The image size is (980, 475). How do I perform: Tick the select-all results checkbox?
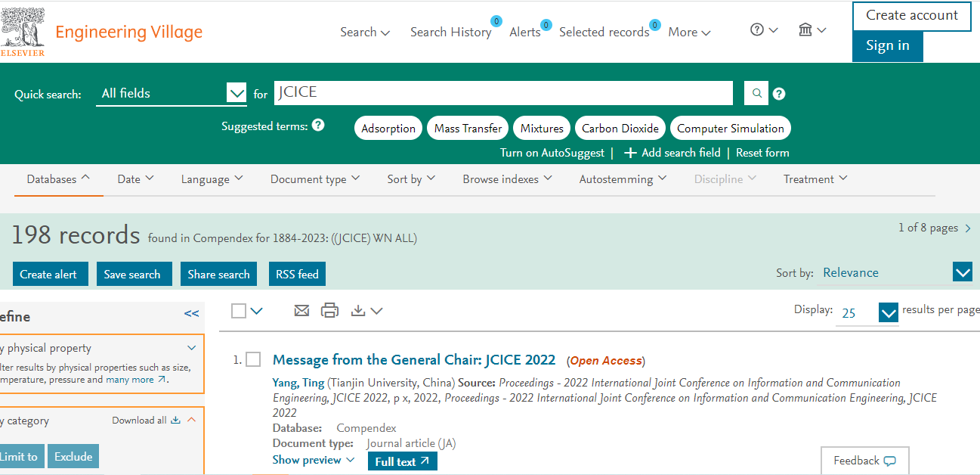coord(239,311)
